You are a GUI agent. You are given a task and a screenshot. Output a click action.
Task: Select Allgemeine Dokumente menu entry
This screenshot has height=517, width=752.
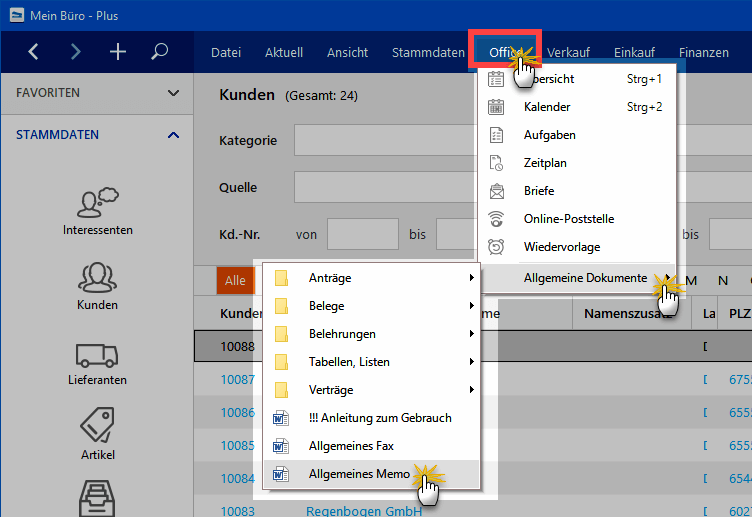coord(577,278)
